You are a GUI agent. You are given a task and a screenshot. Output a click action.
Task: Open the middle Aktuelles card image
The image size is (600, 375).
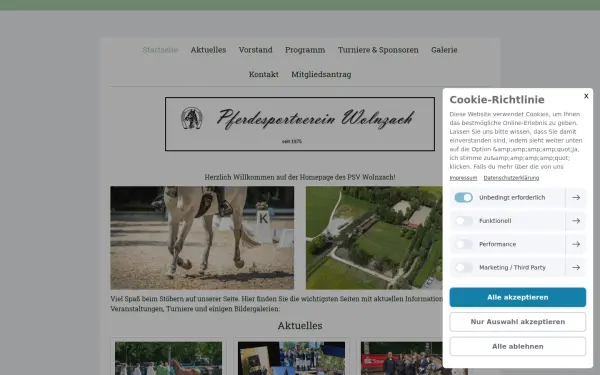click(x=291, y=359)
